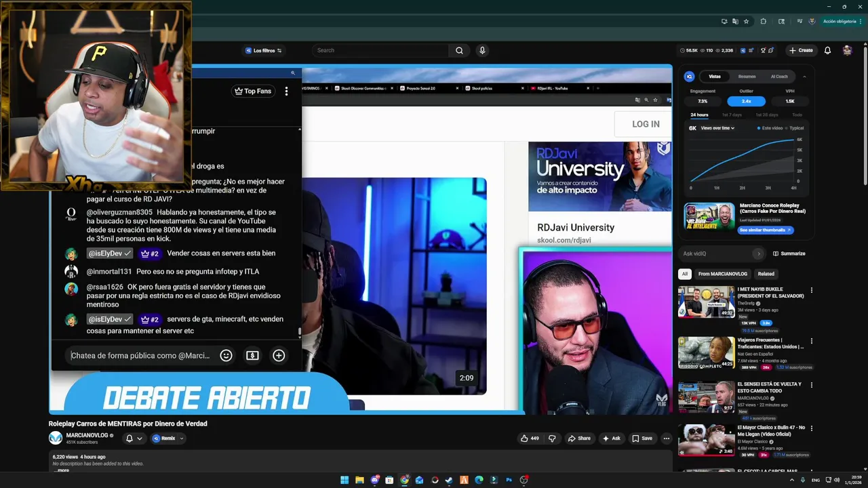Click the MARCIANOVLOG channel avatar
The image size is (868, 488).
pos(56,438)
